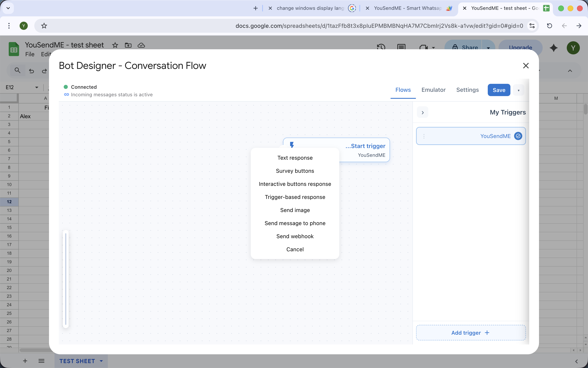Select the YouSendME trigger in My Triggers
This screenshot has height=368, width=588.
tap(471, 136)
